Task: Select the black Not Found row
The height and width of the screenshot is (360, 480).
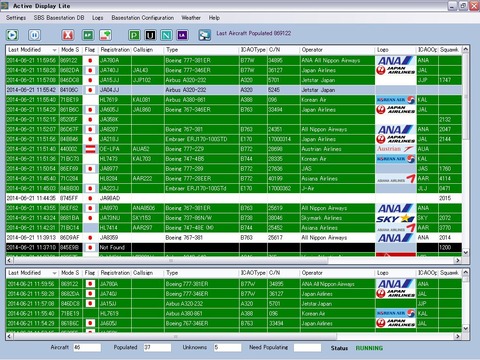Action: [x=234, y=247]
